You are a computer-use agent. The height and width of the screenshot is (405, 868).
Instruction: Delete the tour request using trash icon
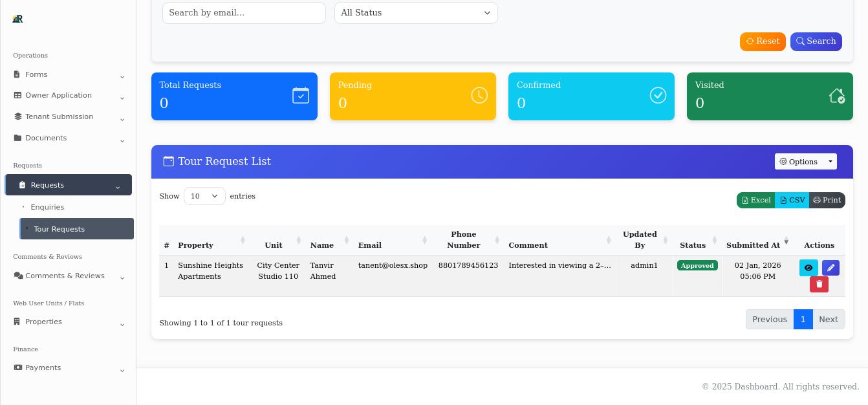click(819, 284)
